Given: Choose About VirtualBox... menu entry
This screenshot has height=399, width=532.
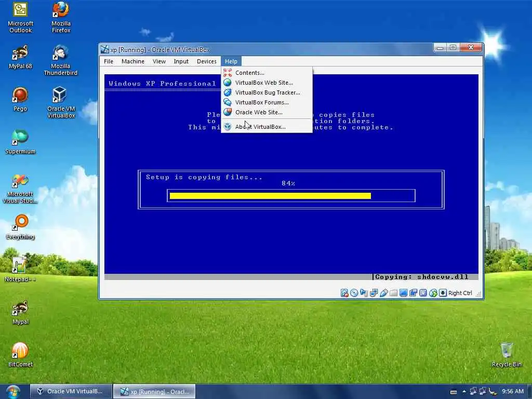Looking at the screenshot, I should pyautogui.click(x=267, y=127).
